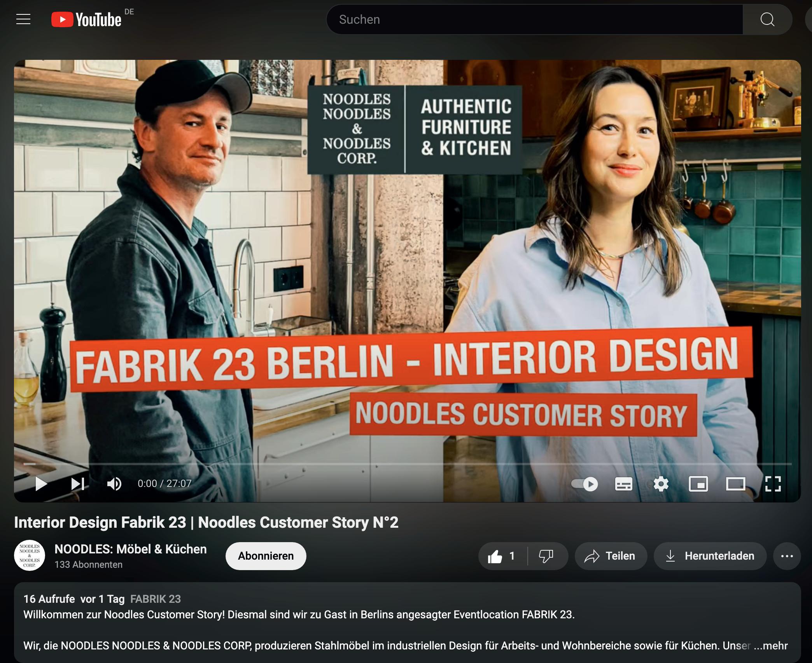Skip to next video
Viewport: 812px width, 663px height.
click(x=77, y=484)
